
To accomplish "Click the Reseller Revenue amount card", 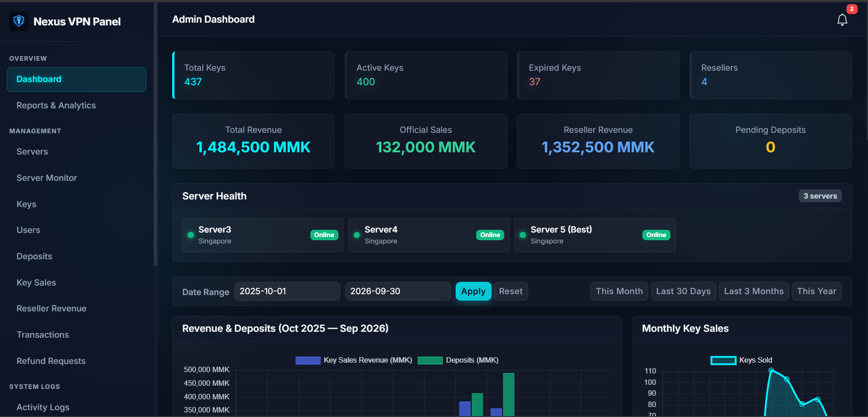I will coord(598,141).
